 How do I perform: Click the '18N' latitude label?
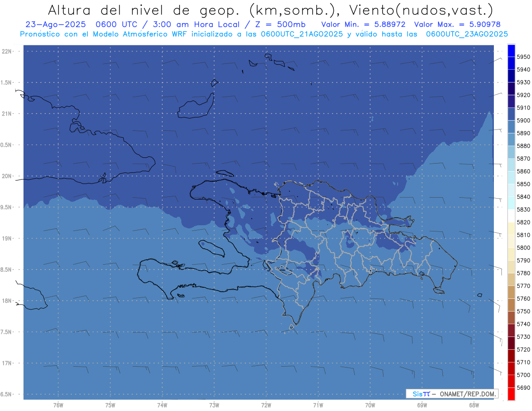[x=7, y=301]
